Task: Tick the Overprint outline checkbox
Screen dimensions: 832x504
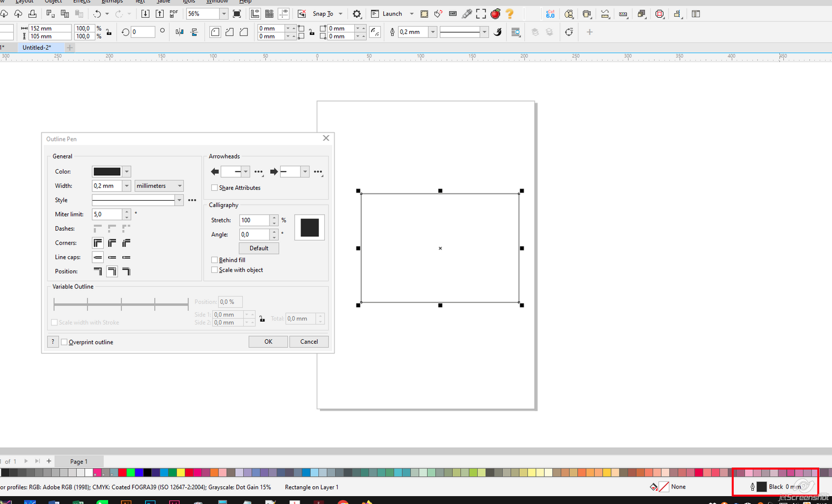Action: point(64,342)
